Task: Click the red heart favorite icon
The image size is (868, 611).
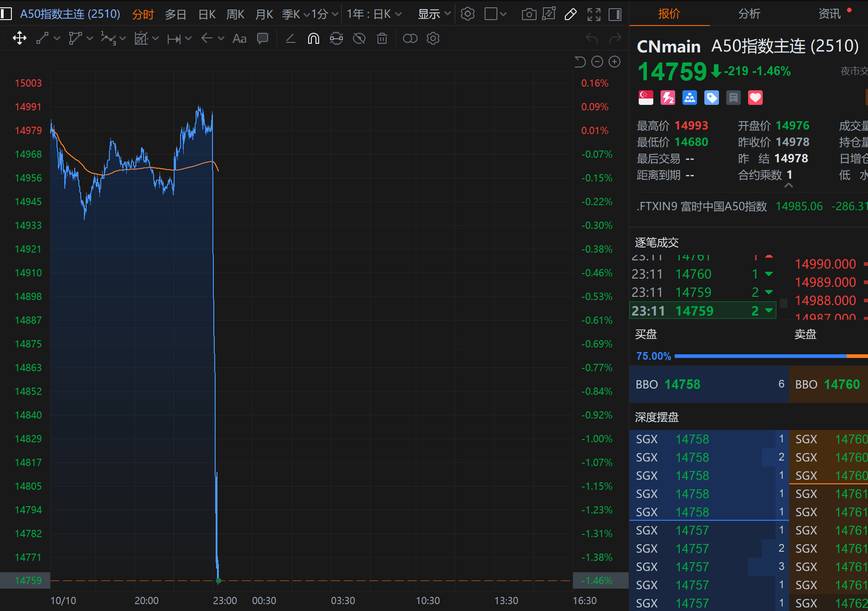Action: tap(755, 98)
